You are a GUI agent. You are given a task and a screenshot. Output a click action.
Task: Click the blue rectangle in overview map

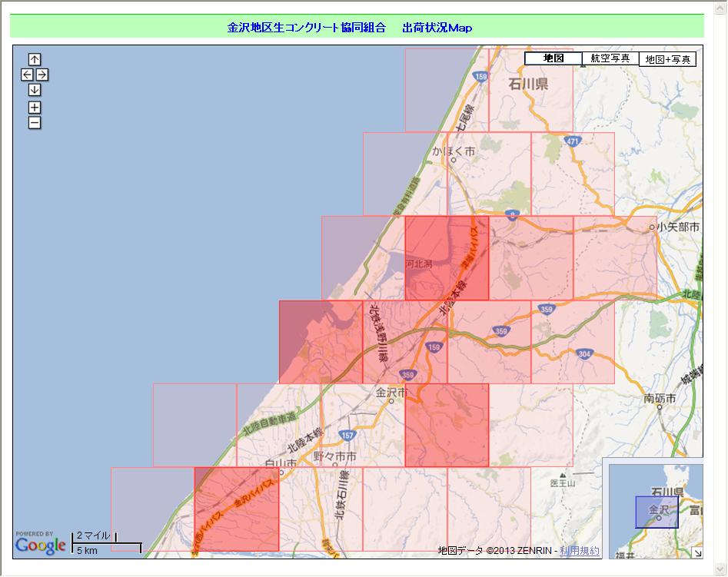[x=657, y=512]
